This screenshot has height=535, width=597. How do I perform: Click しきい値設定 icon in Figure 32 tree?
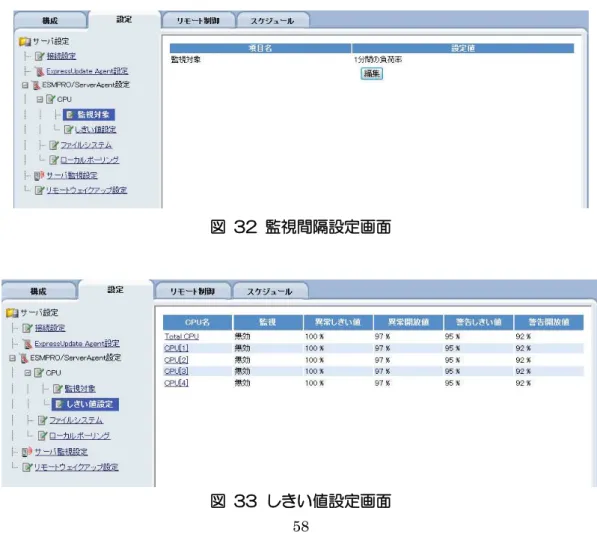pyautogui.click(x=68, y=129)
